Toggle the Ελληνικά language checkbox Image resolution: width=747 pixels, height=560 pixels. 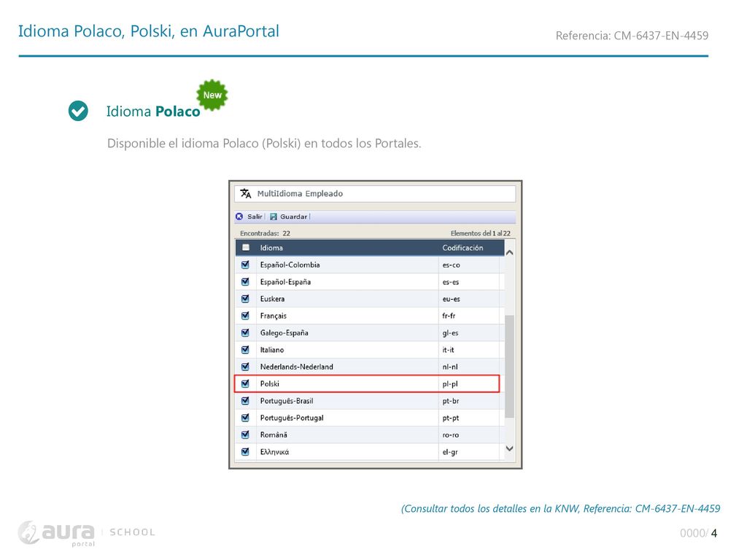point(245,452)
